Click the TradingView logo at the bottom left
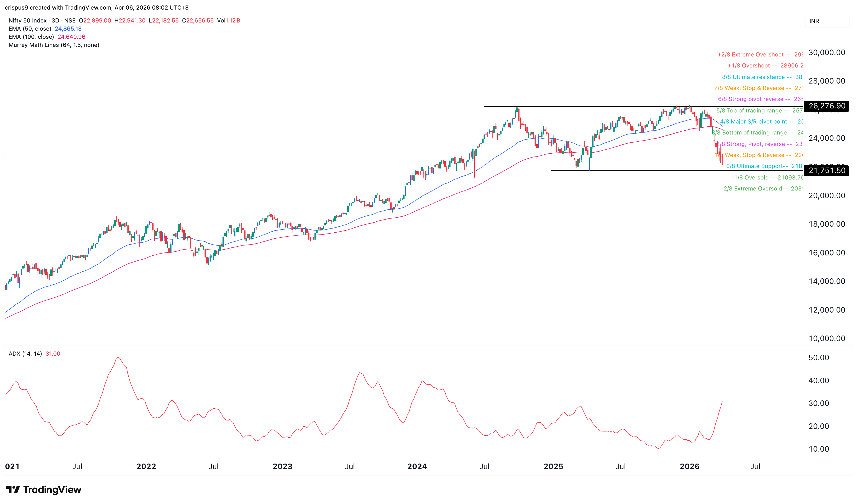Image resolution: width=856 pixels, height=504 pixels. point(44,489)
